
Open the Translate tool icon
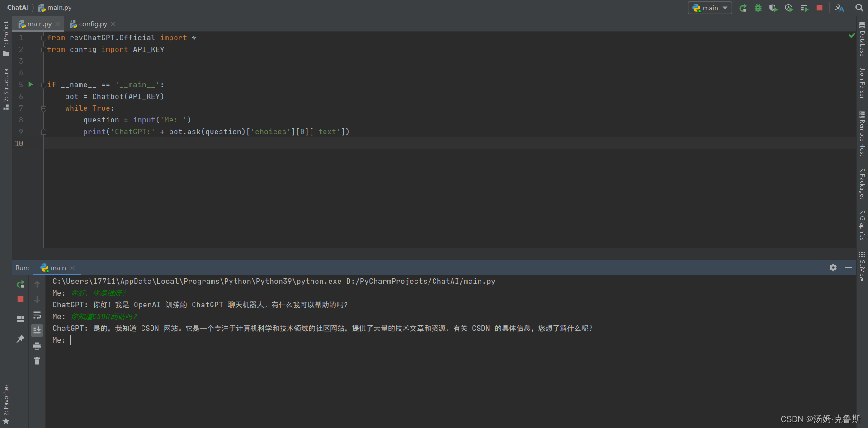click(x=840, y=8)
